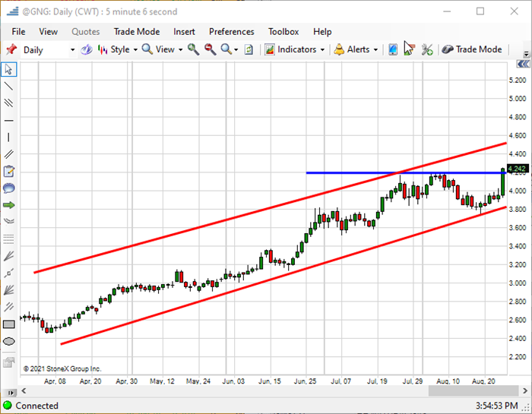Viewport: 532px width, 414px height.
Task: Expand the blue magnifier zoom options arrow
Action: 236,50
